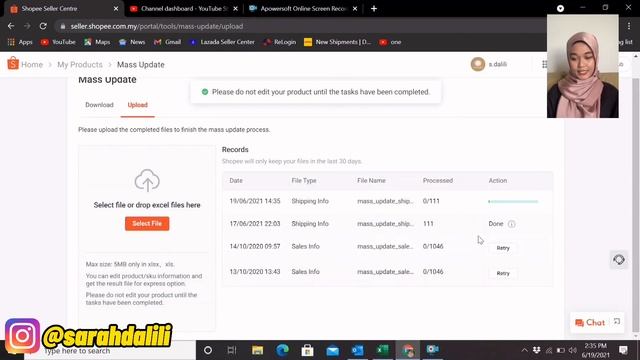This screenshot has height=360, width=640.
Task: Click the s.dalili account avatar
Action: click(x=478, y=64)
